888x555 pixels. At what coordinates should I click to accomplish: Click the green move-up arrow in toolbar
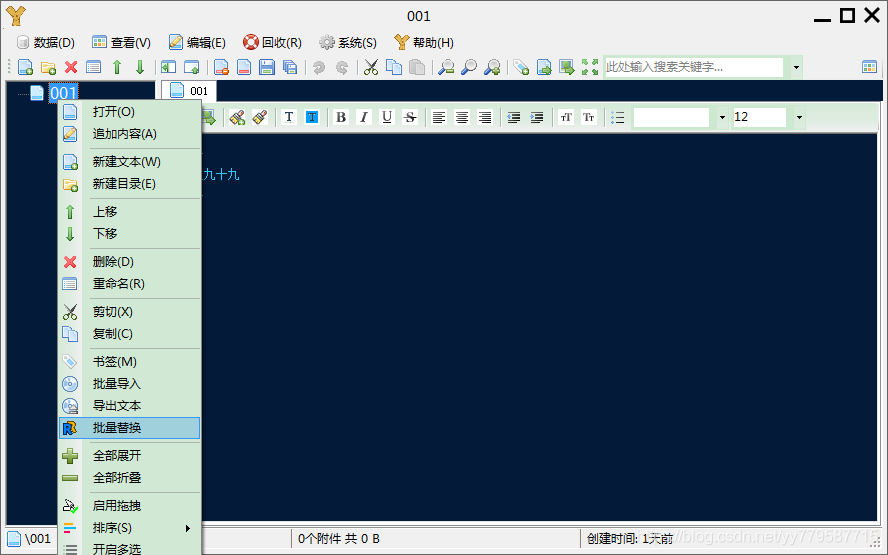pyautogui.click(x=117, y=67)
